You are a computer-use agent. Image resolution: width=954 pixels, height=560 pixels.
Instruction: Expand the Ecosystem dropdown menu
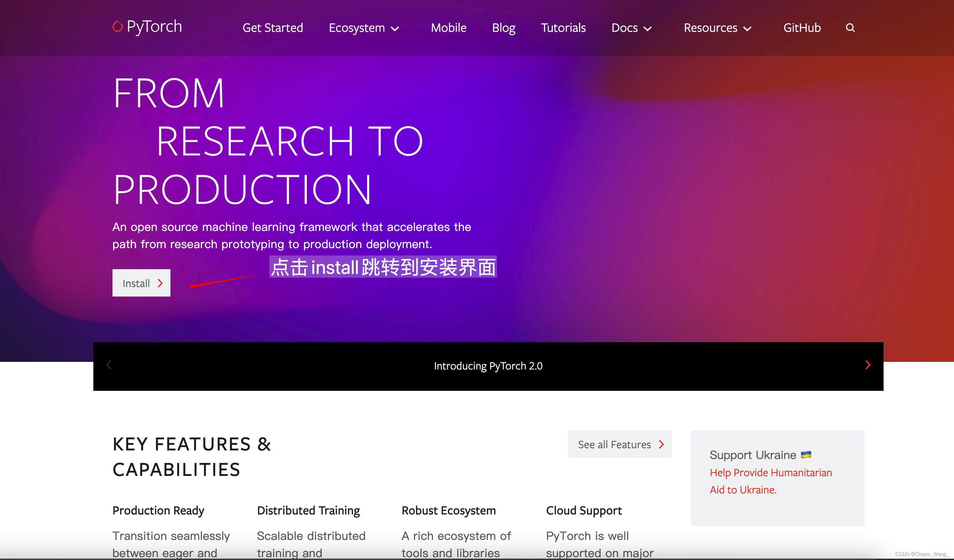[364, 28]
